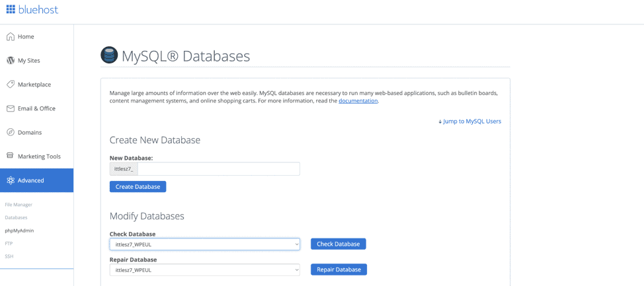
Task: Open My Sites in sidebar
Action: (x=36, y=61)
